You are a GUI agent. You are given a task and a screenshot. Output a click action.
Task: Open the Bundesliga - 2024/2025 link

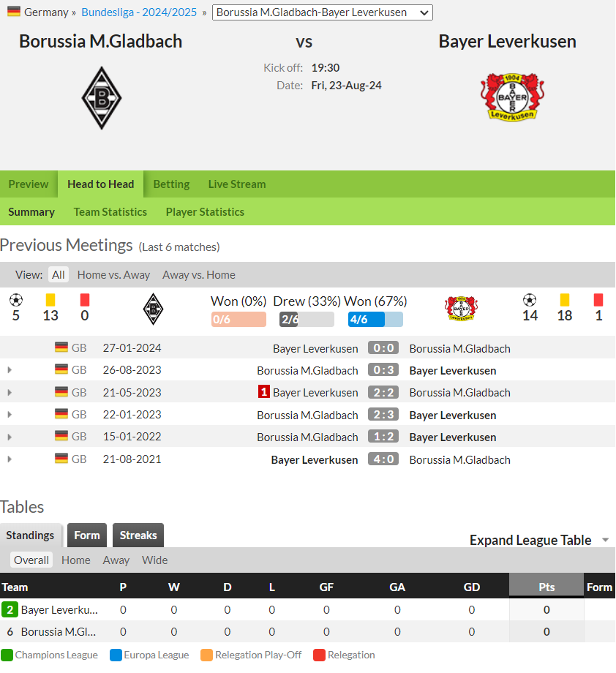click(x=139, y=12)
